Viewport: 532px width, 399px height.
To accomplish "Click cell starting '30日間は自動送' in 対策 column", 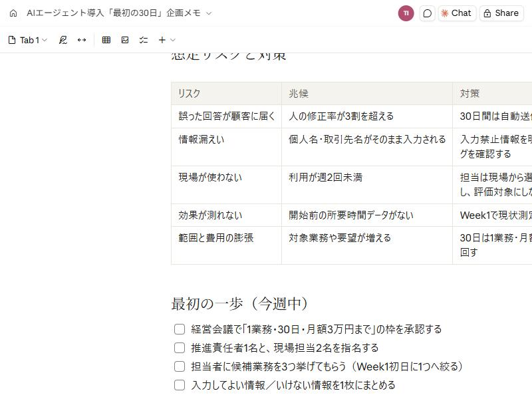I will [x=492, y=116].
